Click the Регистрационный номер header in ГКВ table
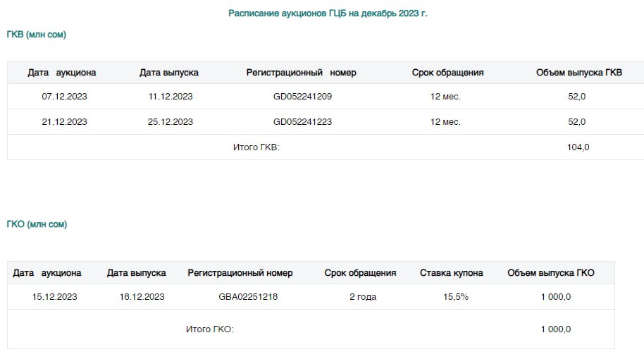 coord(301,73)
